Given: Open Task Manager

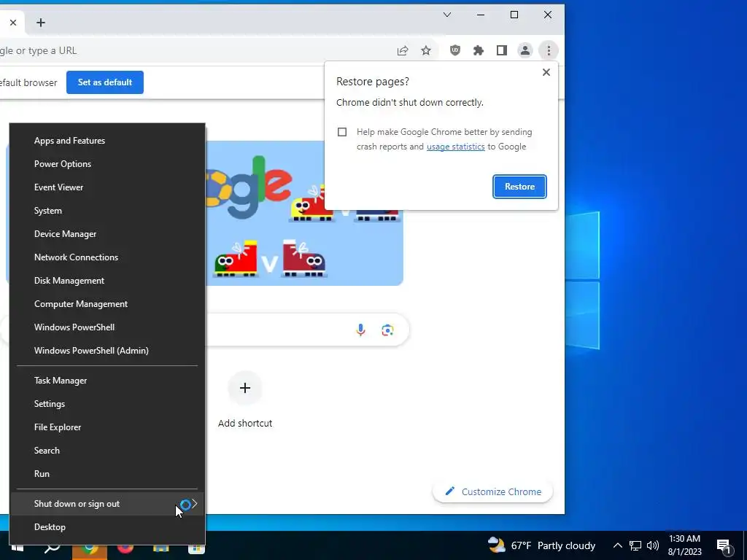Looking at the screenshot, I should pyautogui.click(x=107, y=381).
